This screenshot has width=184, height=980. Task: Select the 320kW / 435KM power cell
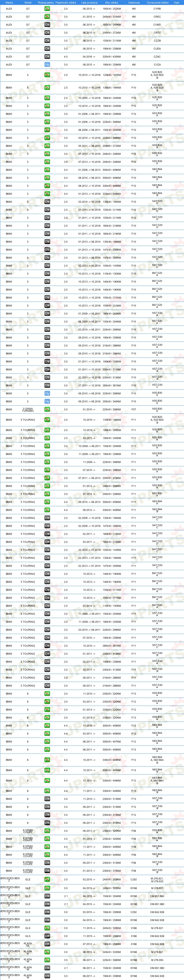pyautogui.click(x=112, y=57)
